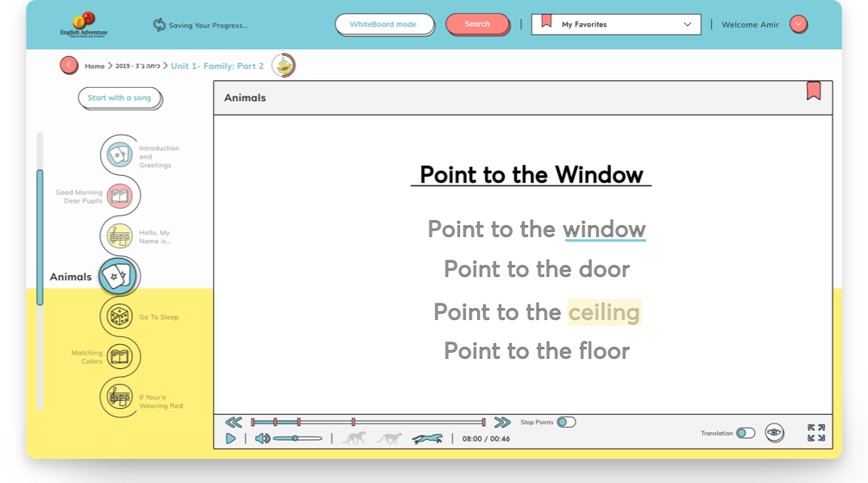Open the Go To Sleep dice icon
Image resolution: width=868 pixels, height=483 pixels.
click(x=120, y=317)
